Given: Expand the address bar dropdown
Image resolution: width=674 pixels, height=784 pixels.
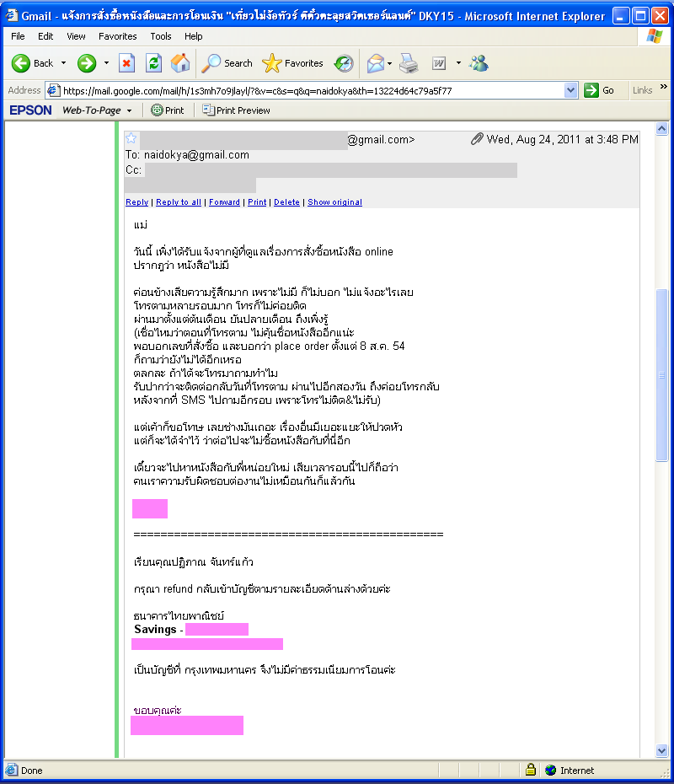Looking at the screenshot, I should click(570, 90).
